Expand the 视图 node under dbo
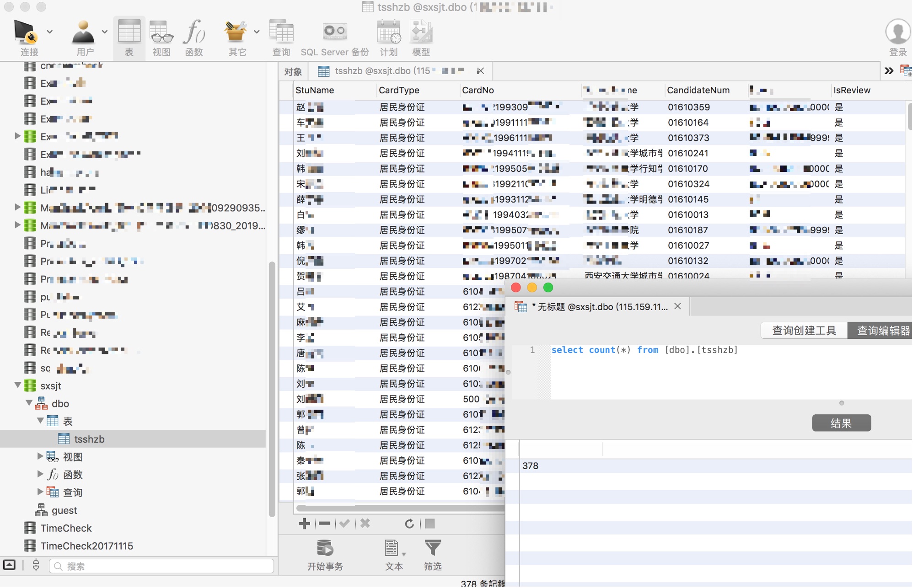The width and height of the screenshot is (913, 588). [40, 456]
